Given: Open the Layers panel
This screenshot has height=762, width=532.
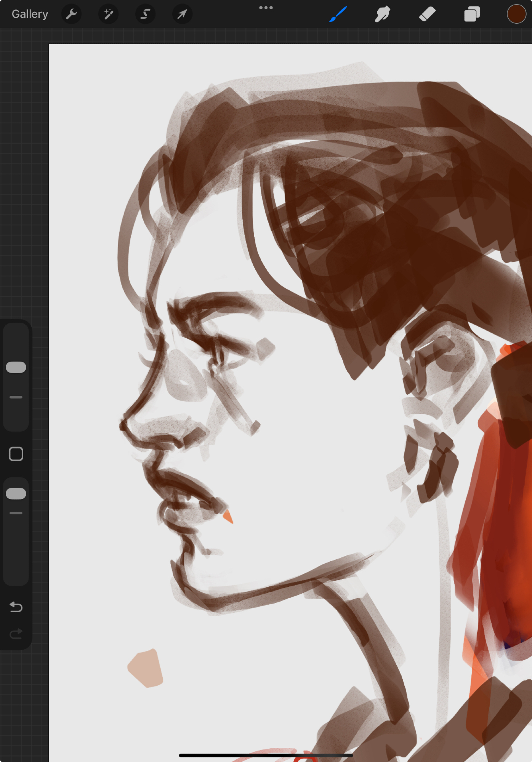Looking at the screenshot, I should pos(471,14).
